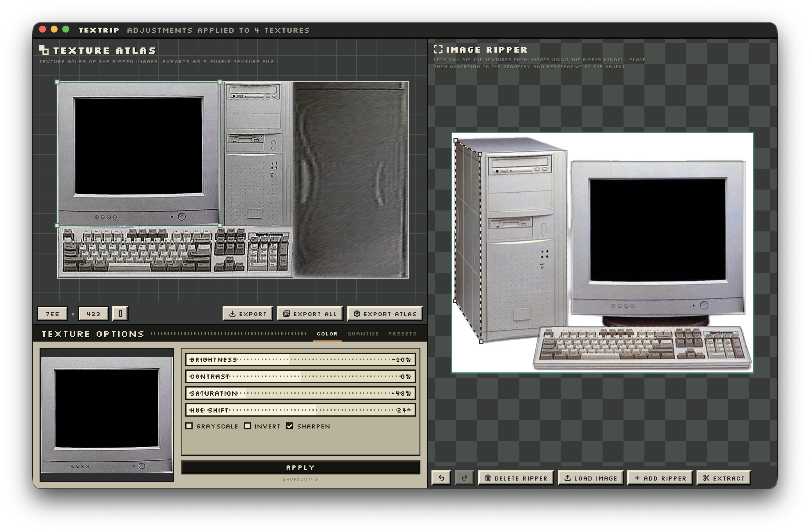The image size is (810, 532).
Task: Click the Export All button
Action: (310, 314)
